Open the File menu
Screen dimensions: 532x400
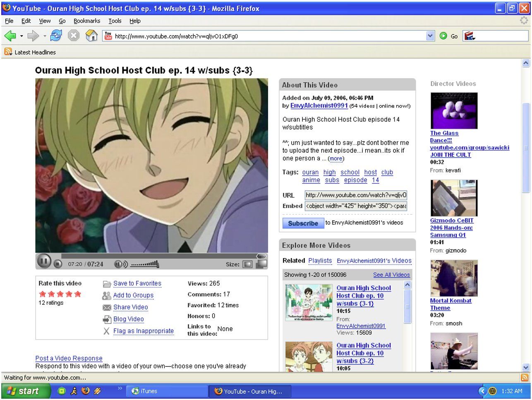pos(9,21)
